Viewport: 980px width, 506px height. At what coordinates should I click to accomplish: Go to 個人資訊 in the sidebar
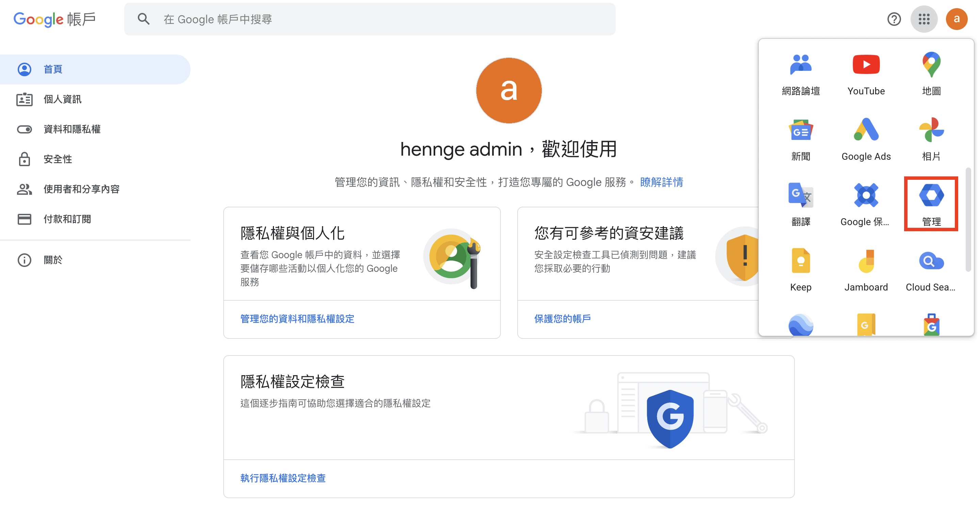coord(95,99)
